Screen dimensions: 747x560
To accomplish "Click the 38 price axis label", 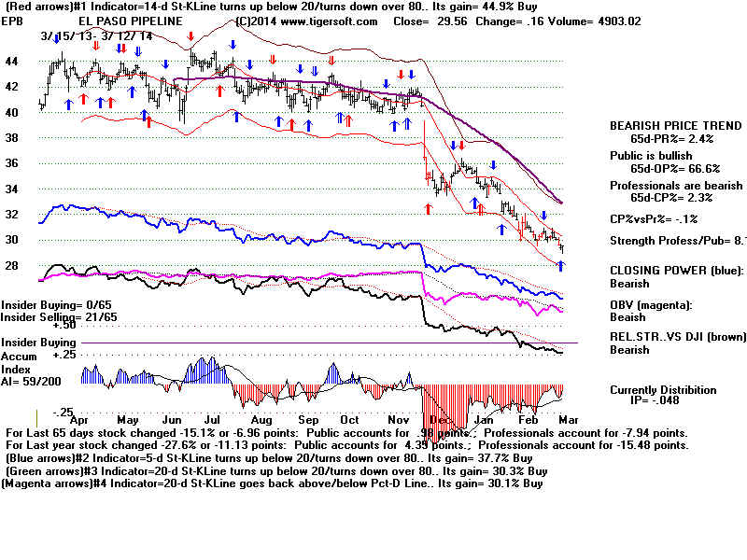I will coord(11,137).
